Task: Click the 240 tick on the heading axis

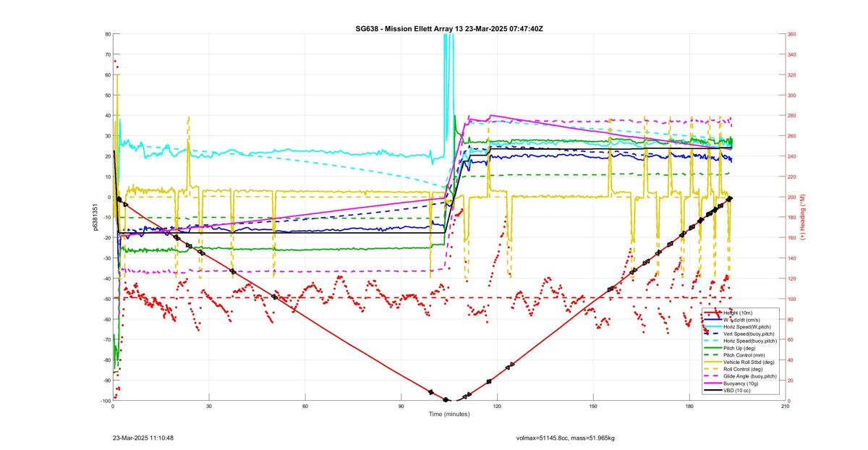Action: pos(792,156)
